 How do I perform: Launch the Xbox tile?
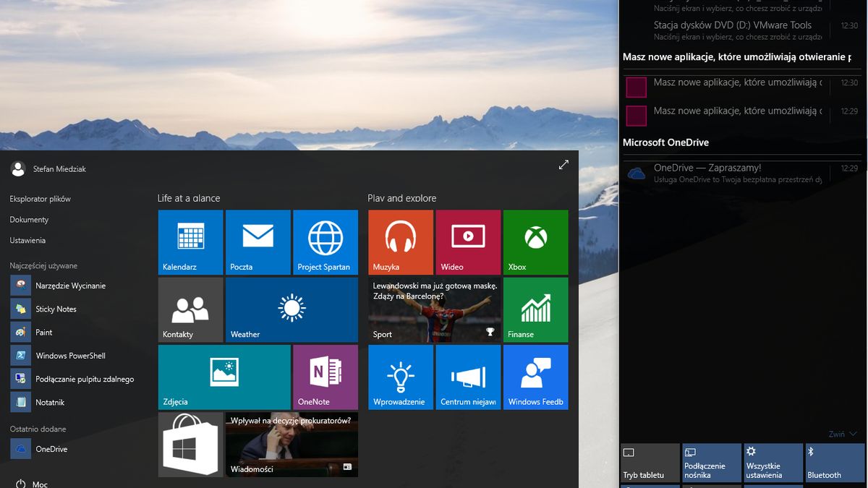pyautogui.click(x=535, y=242)
